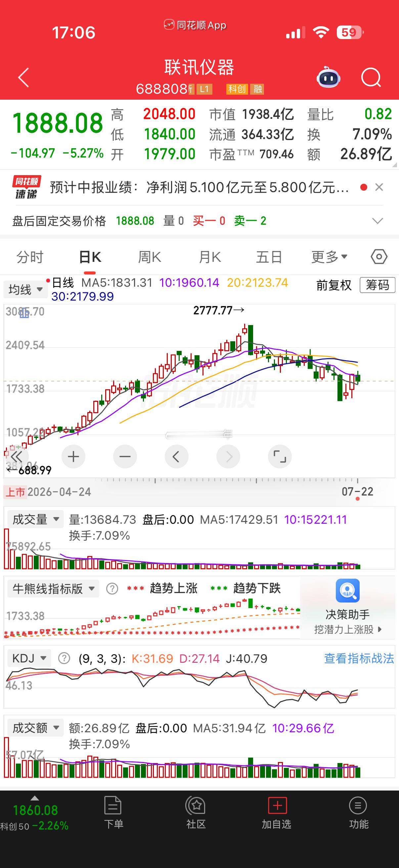The width and height of the screenshot is (399, 868).
Task: Tap the 卖一 2 quote
Action: [x=250, y=221]
